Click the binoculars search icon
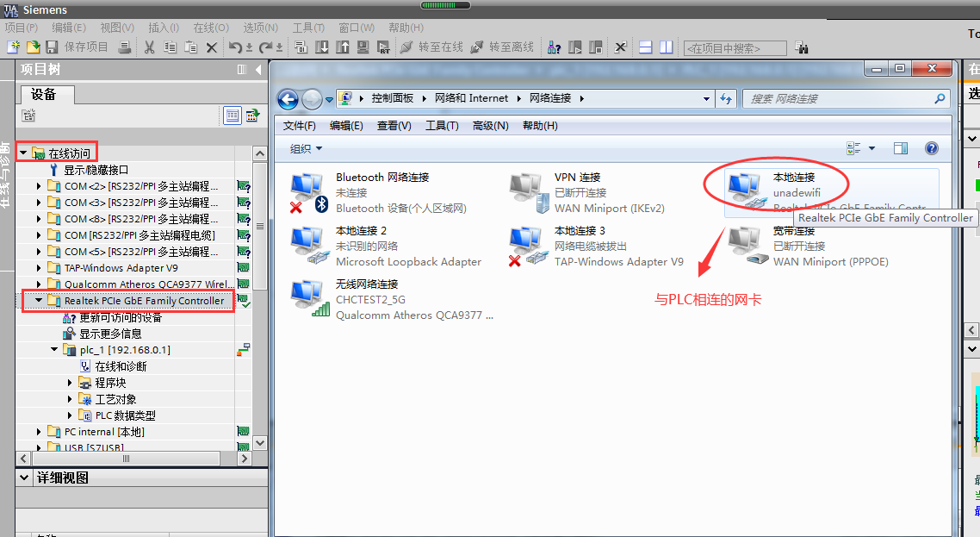 point(802,47)
